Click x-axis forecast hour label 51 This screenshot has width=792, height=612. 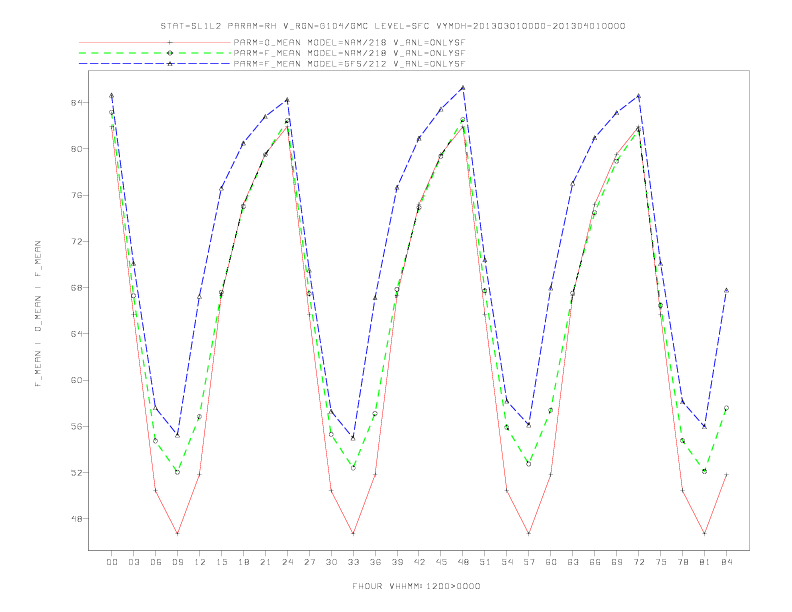coord(485,562)
